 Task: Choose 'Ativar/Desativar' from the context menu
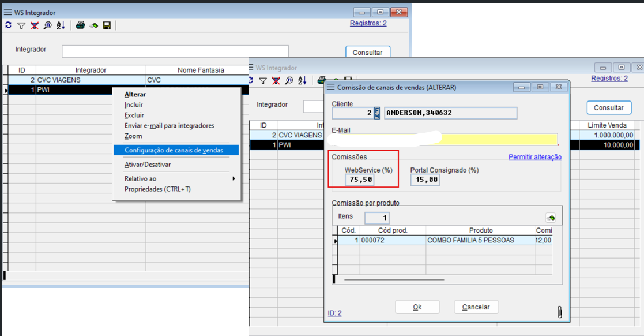[x=148, y=165]
